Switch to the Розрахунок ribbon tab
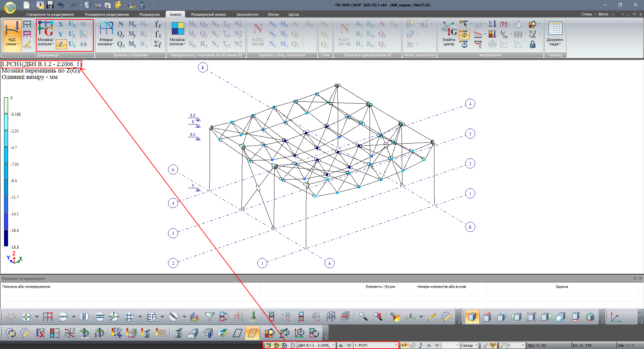Image resolution: width=644 pixels, height=349 pixels. point(150,14)
